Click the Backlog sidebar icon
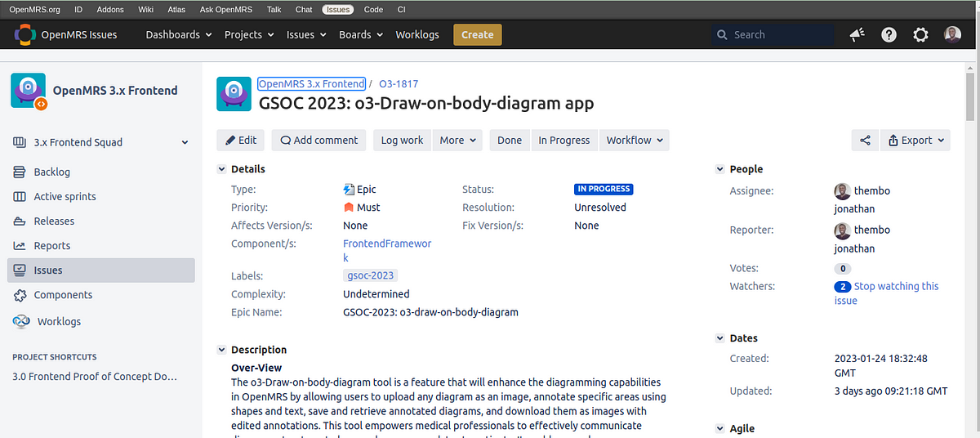980x438 pixels. pos(20,172)
